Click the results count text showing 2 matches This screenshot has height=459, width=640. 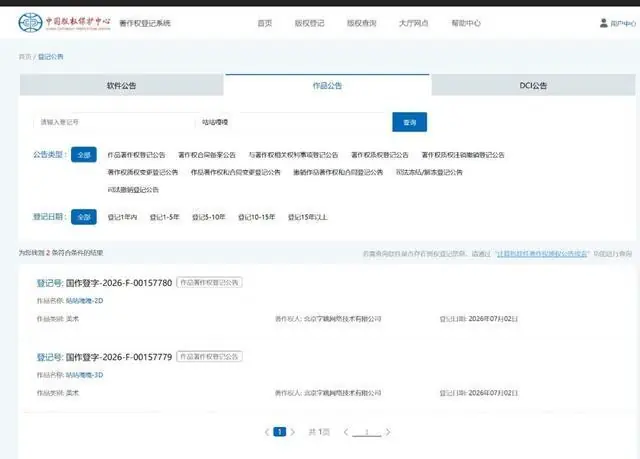pyautogui.click(x=61, y=253)
